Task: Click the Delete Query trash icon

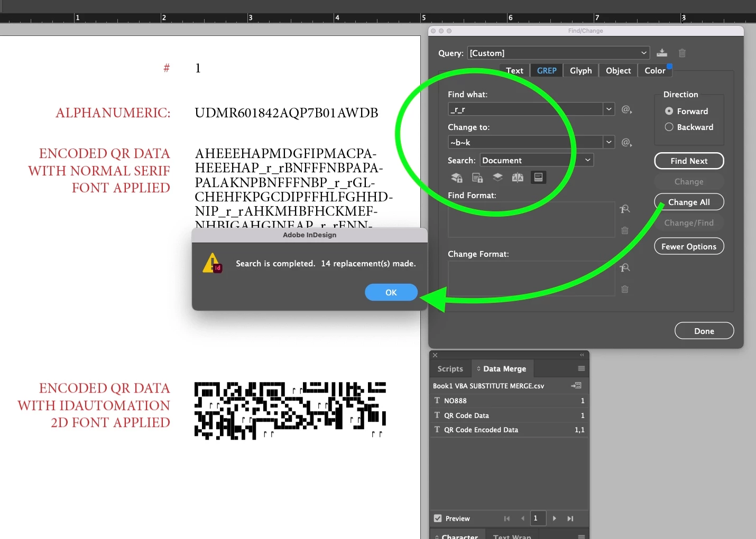Action: (682, 53)
